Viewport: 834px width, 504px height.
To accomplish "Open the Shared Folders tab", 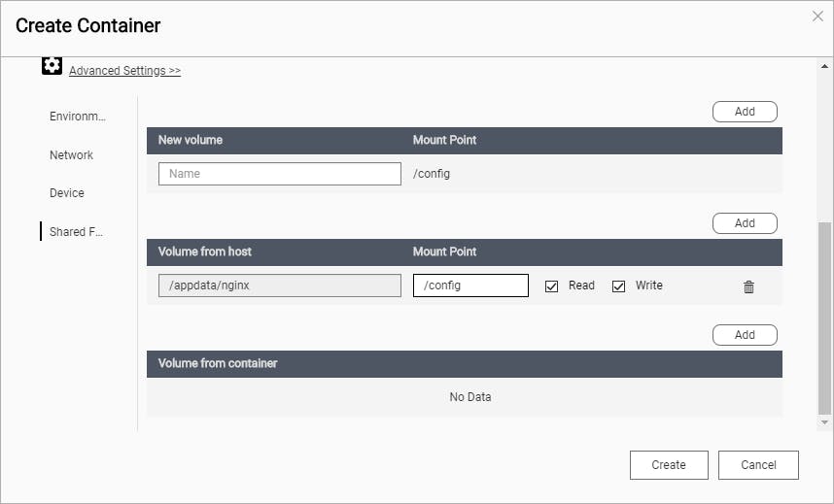I will click(x=76, y=232).
